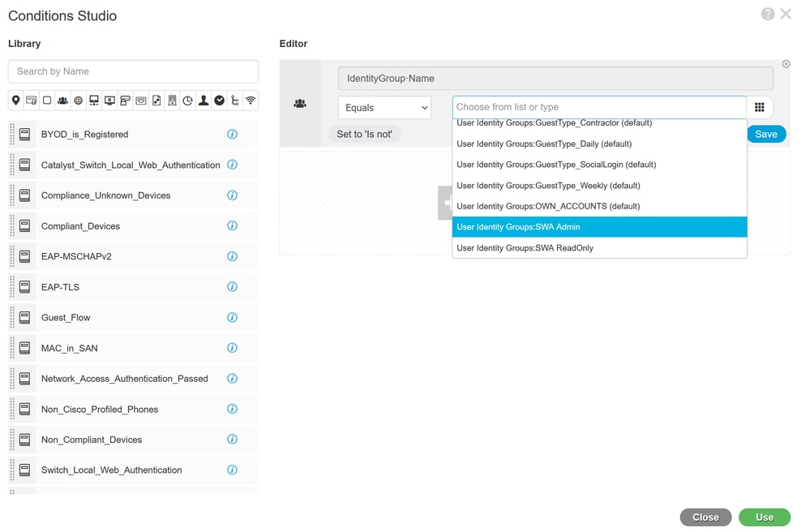
Task: Filter library by identity group icon
Action: 62,101
